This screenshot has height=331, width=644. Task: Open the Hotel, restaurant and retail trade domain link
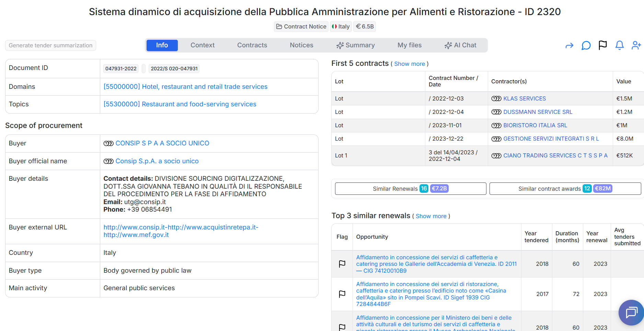pyautogui.click(x=185, y=87)
